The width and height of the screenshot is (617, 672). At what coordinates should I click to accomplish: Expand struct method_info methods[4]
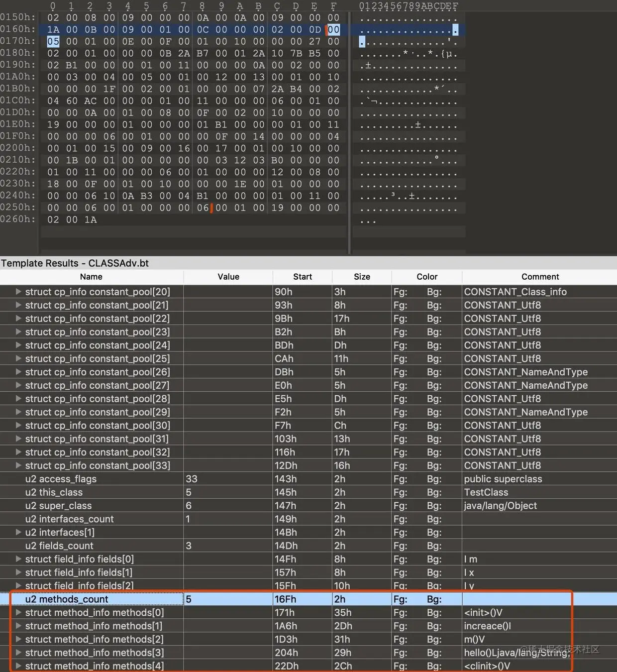tap(18, 666)
